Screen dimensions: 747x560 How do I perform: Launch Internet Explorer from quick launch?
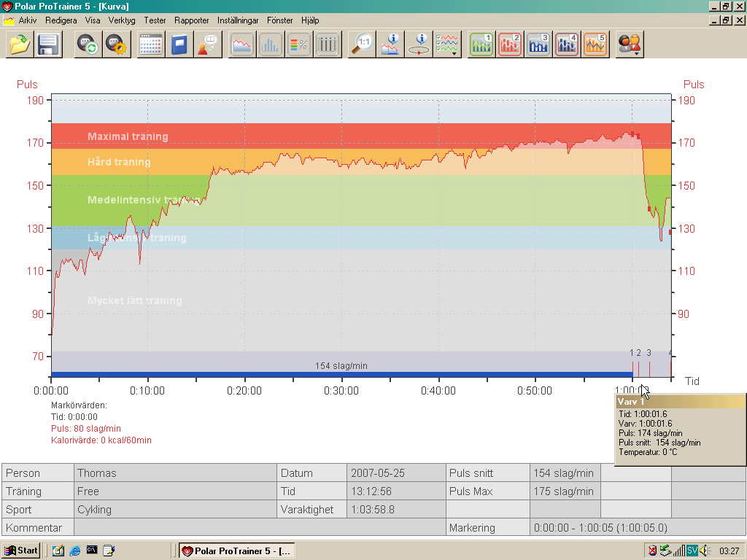click(x=75, y=551)
